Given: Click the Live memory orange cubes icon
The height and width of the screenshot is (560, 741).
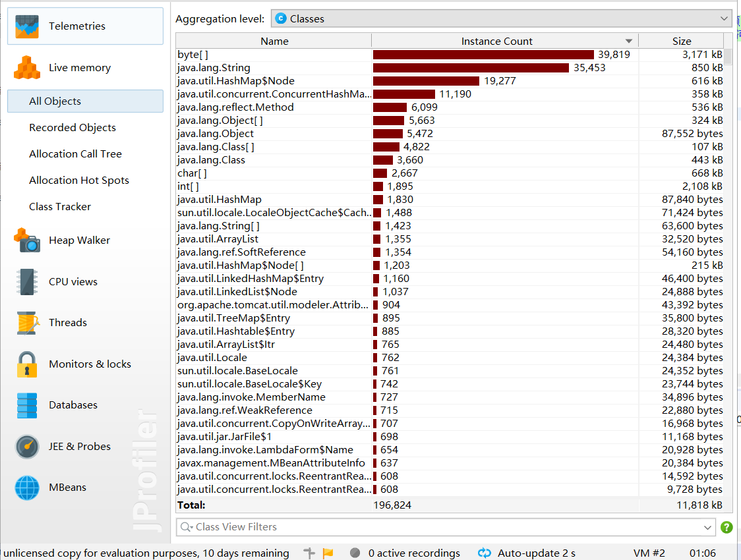Looking at the screenshot, I should tap(27, 67).
